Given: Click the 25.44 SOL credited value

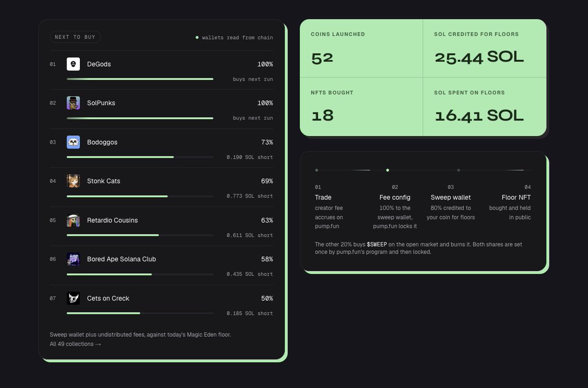Looking at the screenshot, I should click(x=479, y=57).
